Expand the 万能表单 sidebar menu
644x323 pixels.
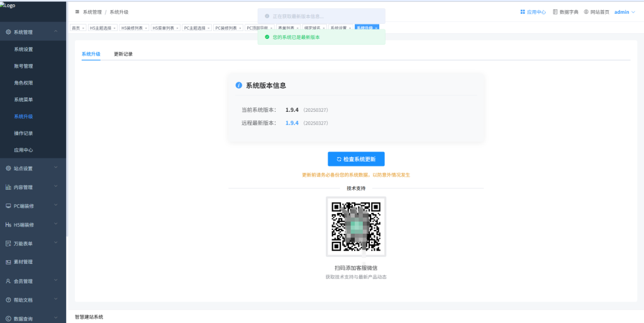(x=33, y=243)
